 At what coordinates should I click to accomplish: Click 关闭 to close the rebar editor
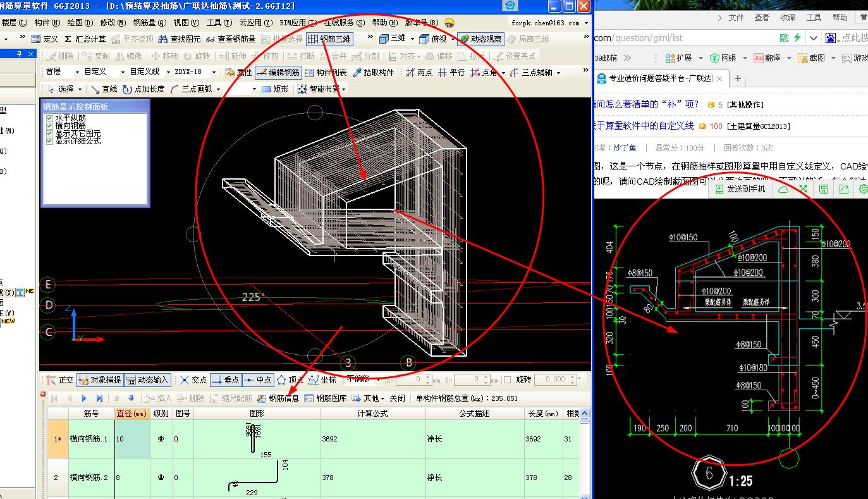tap(397, 398)
